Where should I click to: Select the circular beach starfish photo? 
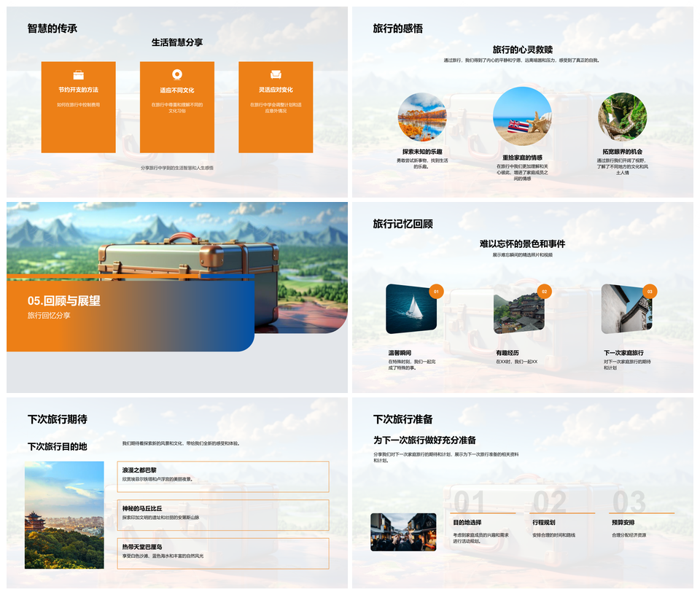pyautogui.click(x=522, y=116)
